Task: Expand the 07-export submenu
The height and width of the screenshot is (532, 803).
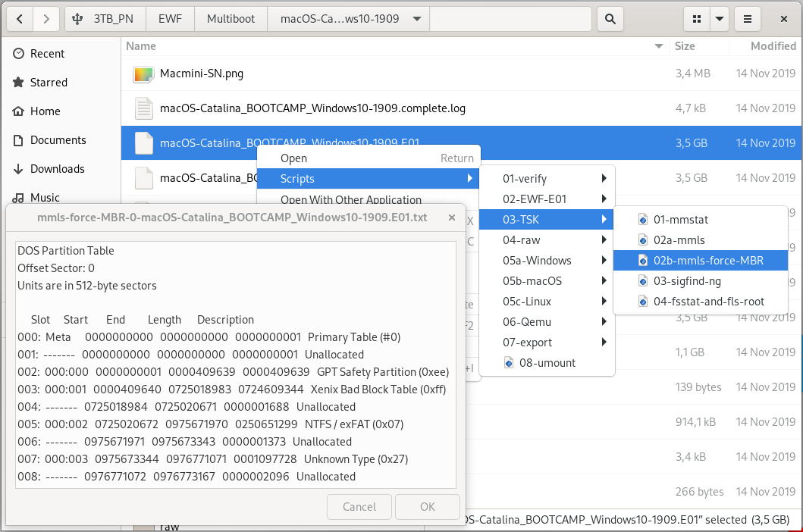Action: (x=547, y=343)
